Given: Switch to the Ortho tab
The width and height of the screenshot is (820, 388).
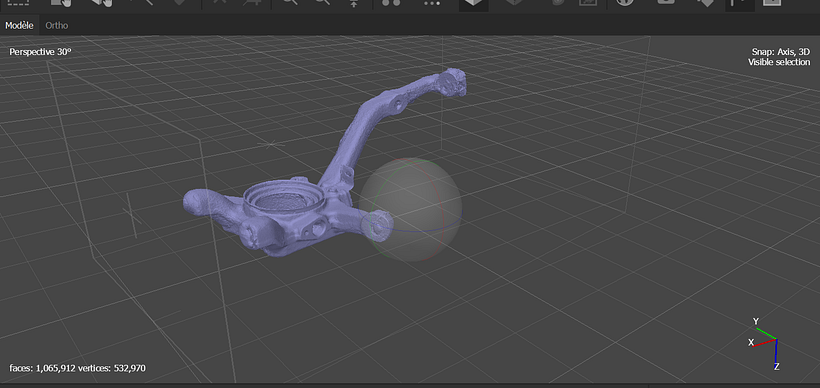Looking at the screenshot, I should point(56,26).
